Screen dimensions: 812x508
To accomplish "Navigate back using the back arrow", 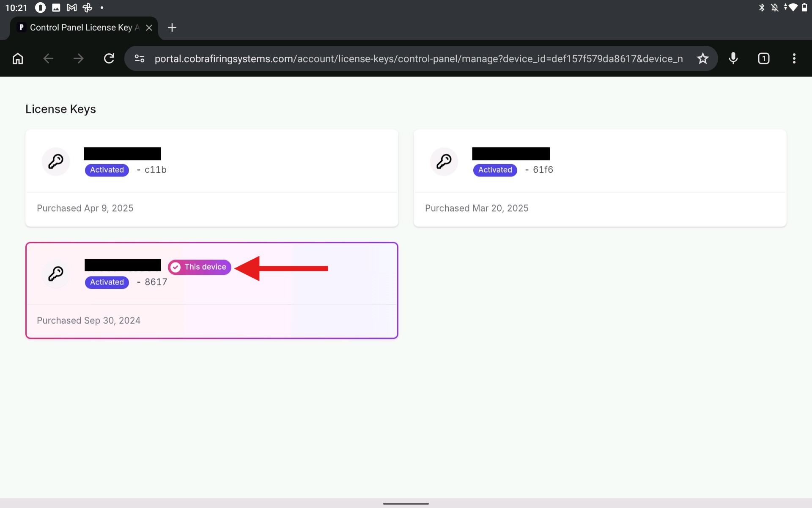I will pyautogui.click(x=48, y=58).
